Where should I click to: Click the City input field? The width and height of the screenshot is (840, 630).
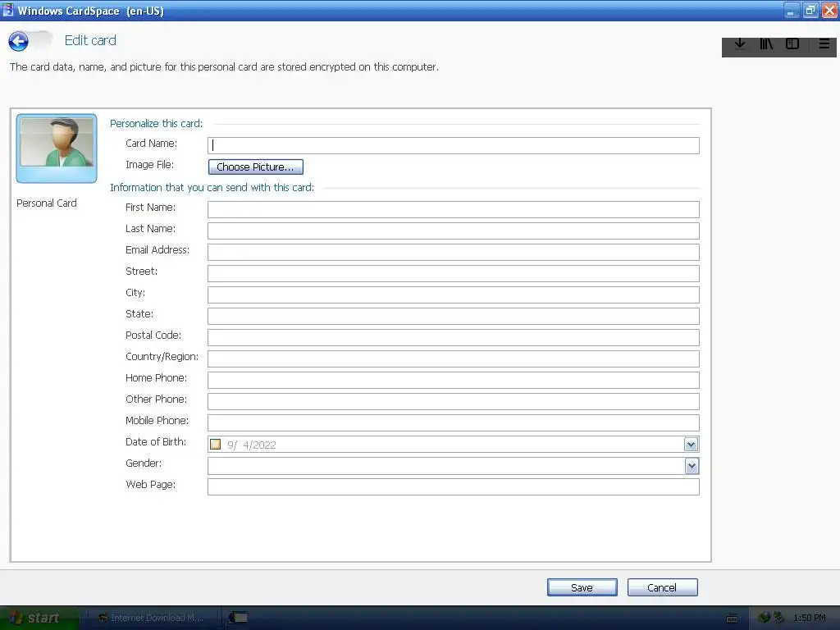pyautogui.click(x=453, y=294)
